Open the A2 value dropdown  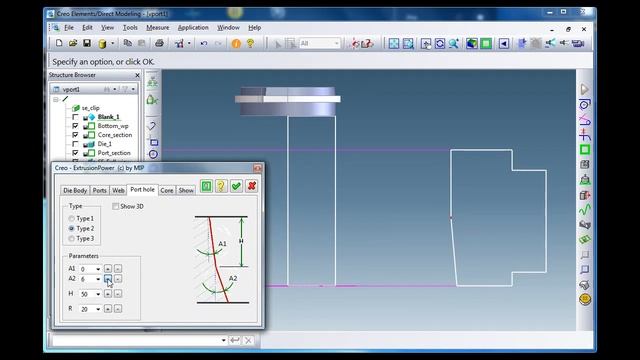(98, 279)
